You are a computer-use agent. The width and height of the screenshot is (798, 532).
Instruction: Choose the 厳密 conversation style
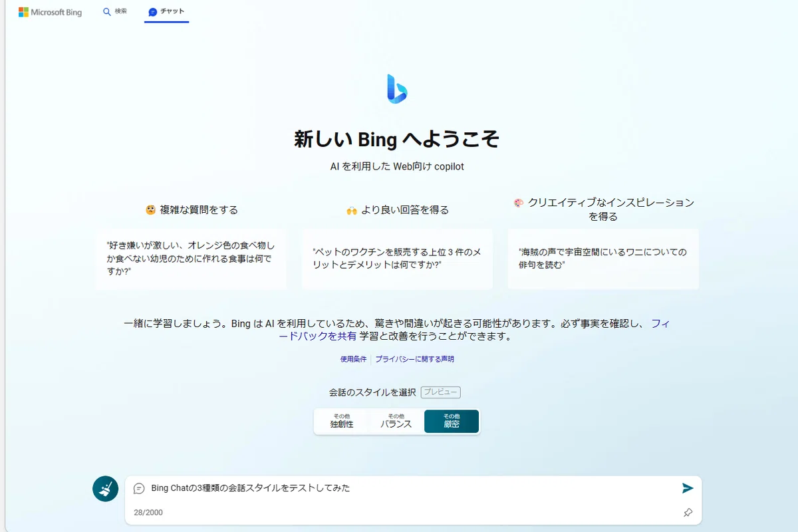(x=452, y=421)
